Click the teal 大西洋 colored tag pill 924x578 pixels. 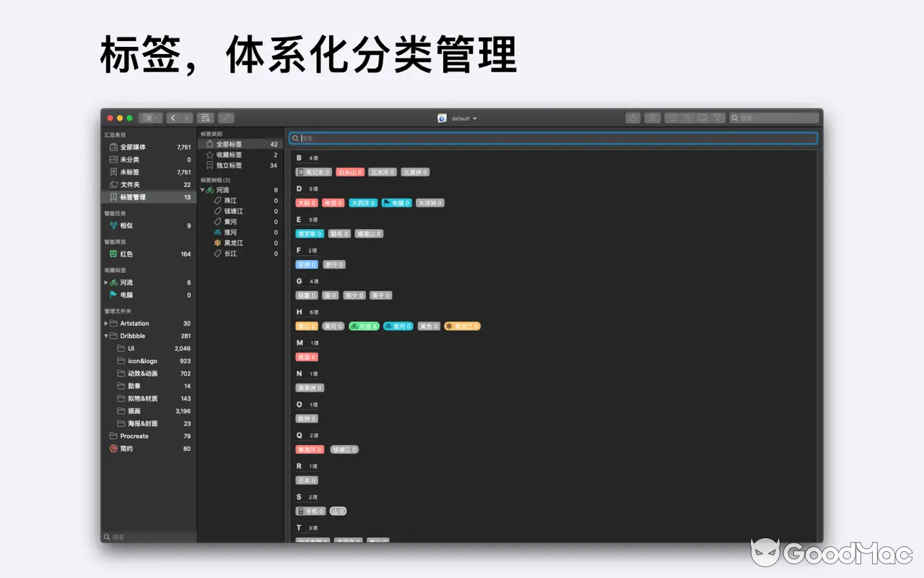tap(363, 203)
